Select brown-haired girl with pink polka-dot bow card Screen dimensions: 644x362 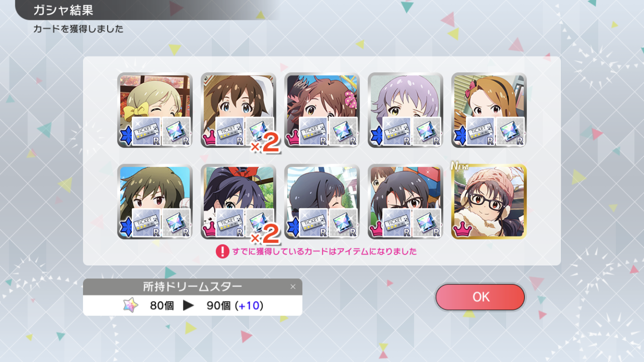coord(322,110)
